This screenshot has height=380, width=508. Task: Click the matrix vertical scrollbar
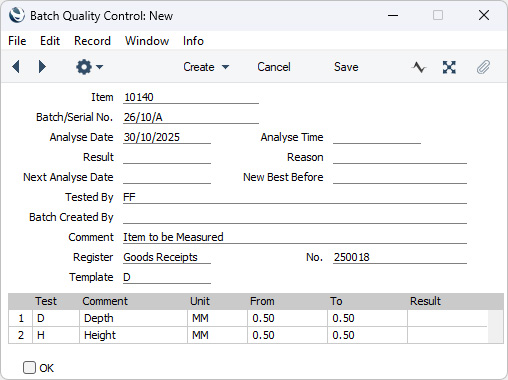point(495,326)
